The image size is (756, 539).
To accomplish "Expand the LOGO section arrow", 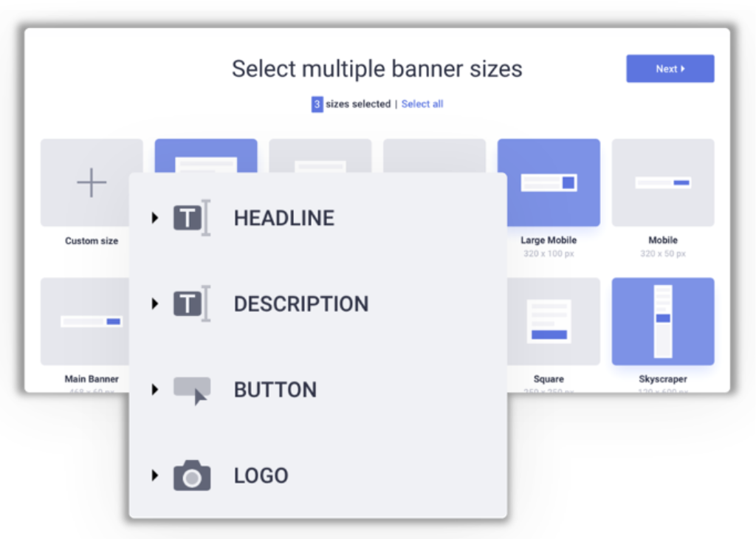I will tap(155, 476).
